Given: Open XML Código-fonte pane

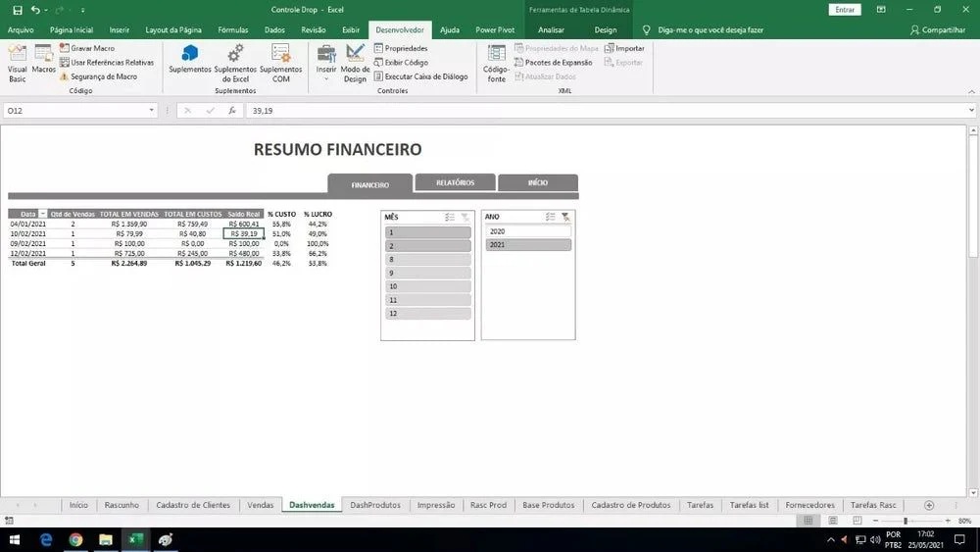Looking at the screenshot, I should click(496, 63).
